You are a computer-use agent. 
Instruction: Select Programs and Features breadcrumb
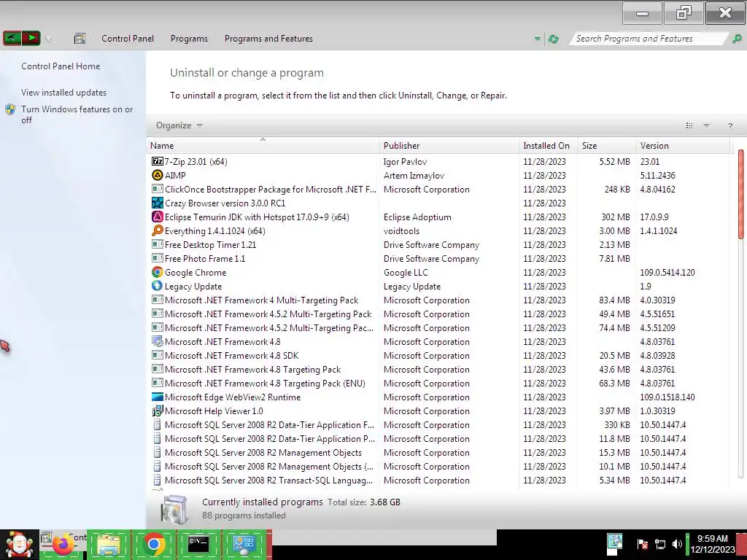268,39
